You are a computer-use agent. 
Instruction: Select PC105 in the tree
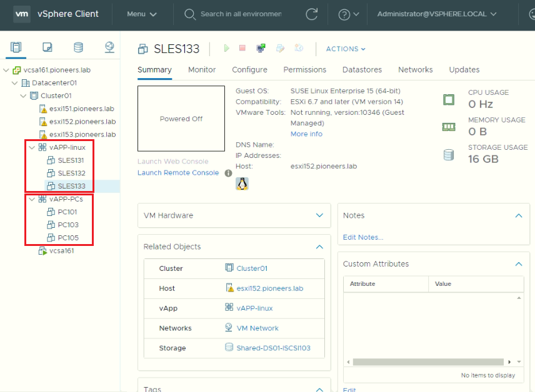point(68,238)
